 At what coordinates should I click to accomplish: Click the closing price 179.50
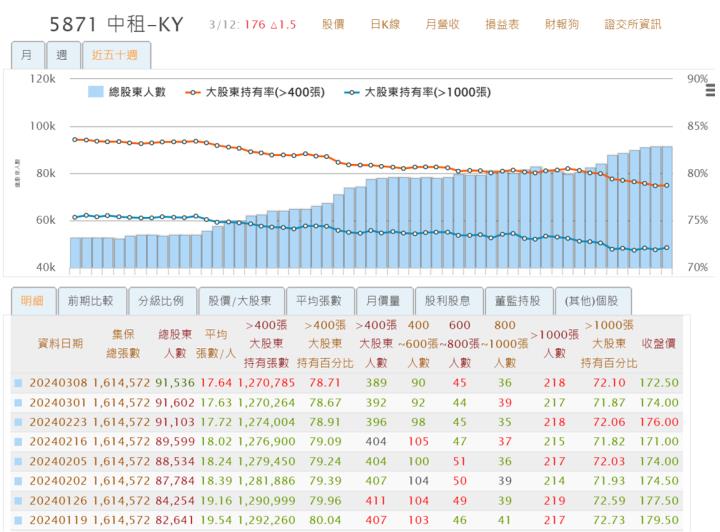point(658,520)
